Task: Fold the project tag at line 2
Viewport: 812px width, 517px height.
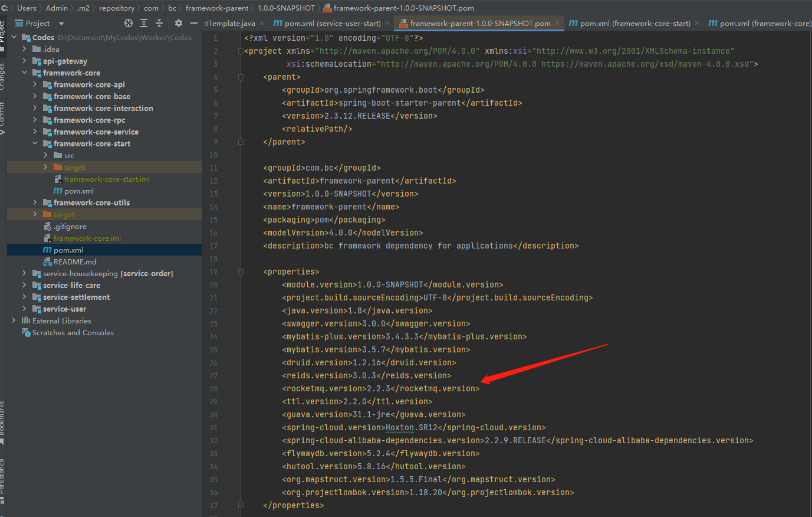Action: tap(241, 51)
